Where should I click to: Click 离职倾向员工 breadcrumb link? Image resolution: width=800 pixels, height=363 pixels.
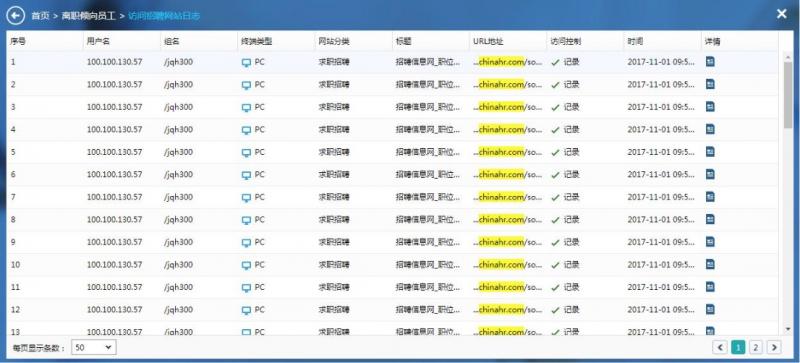point(89,16)
